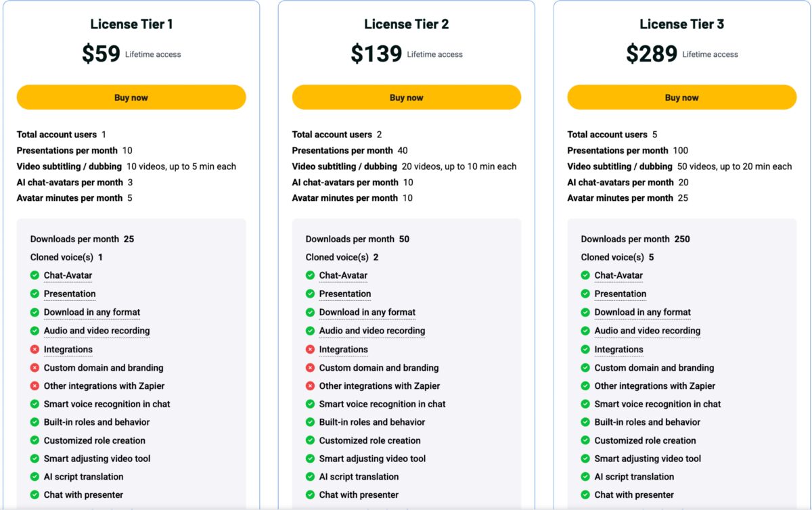Click the green icon next to Smart adjusting video tool in Tier 3

[x=585, y=459]
